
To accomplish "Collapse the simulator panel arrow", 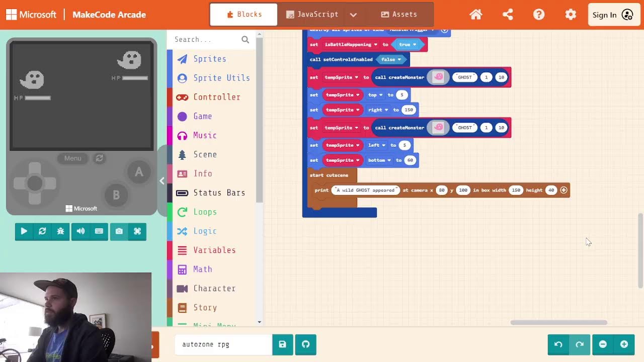I will click(x=162, y=181).
